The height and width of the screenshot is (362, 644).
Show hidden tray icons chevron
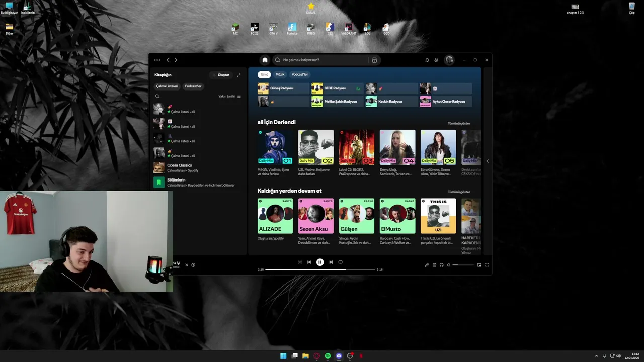596,356
